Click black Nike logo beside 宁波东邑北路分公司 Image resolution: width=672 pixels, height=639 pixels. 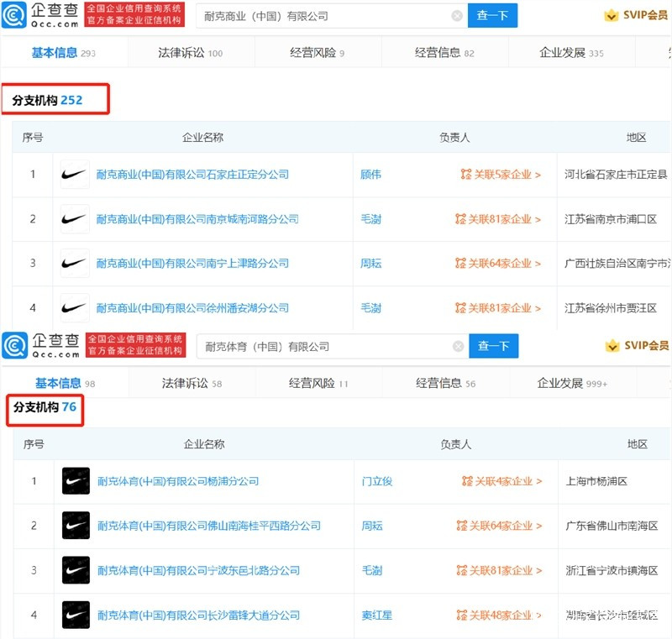click(76, 570)
